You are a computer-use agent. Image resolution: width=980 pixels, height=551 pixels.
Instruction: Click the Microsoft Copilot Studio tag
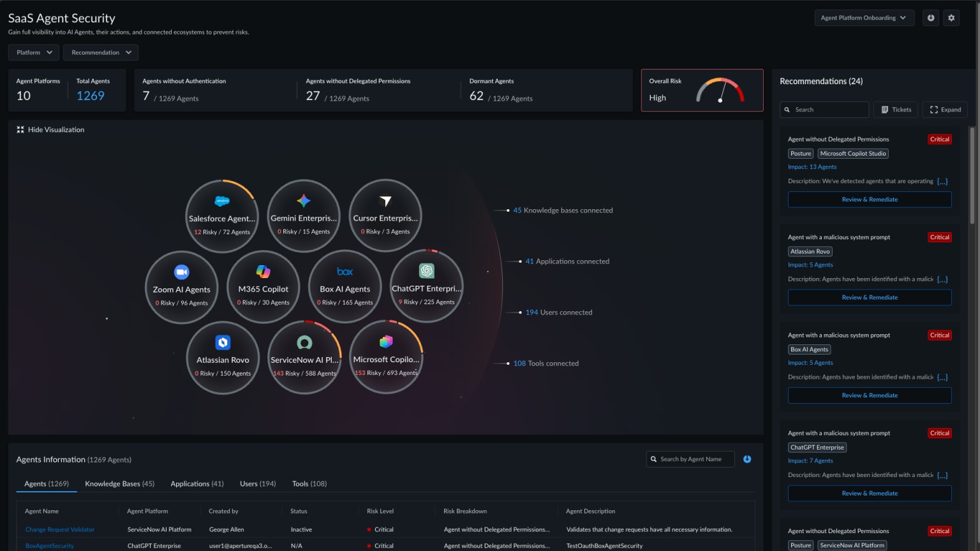[x=853, y=154]
